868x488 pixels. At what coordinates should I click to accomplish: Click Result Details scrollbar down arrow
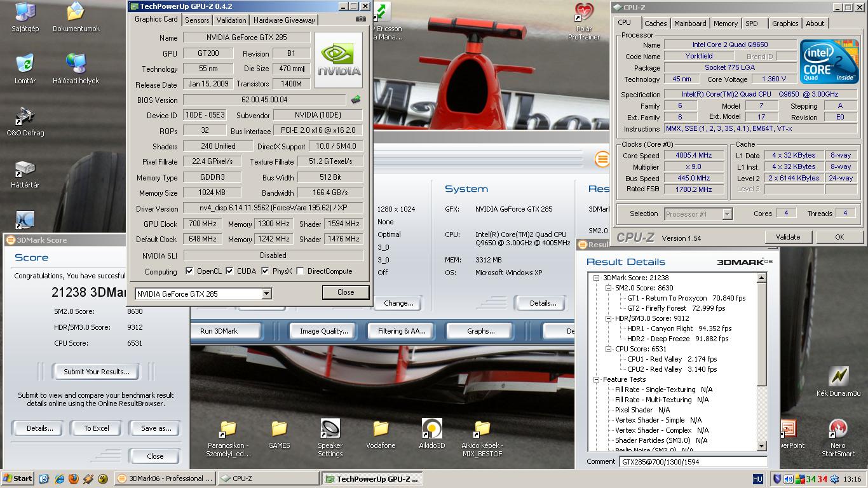tap(762, 446)
